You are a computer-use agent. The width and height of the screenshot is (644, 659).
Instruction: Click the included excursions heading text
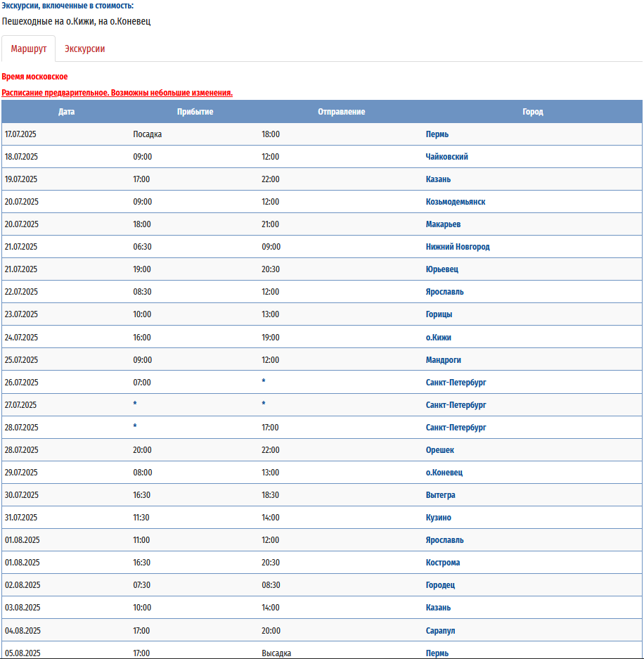[x=67, y=6]
